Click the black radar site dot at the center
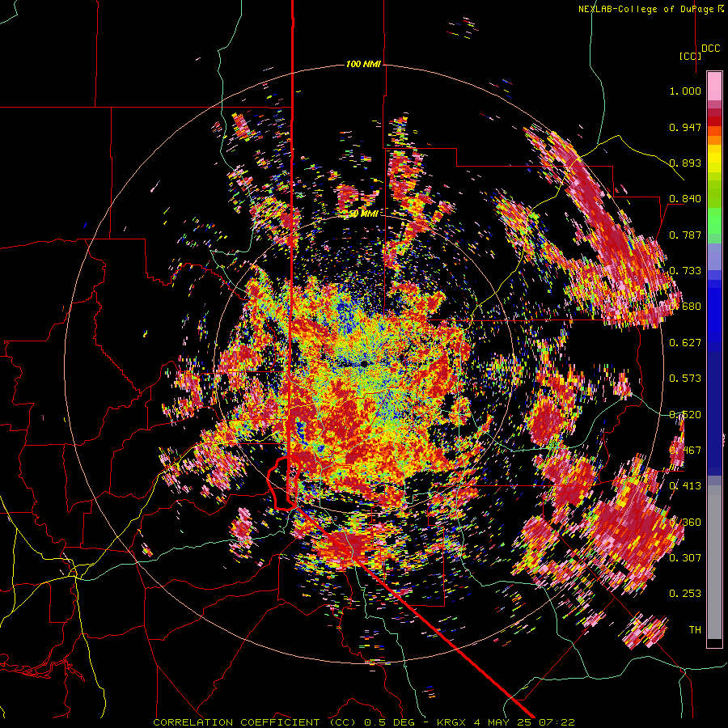 pyautogui.click(x=365, y=364)
